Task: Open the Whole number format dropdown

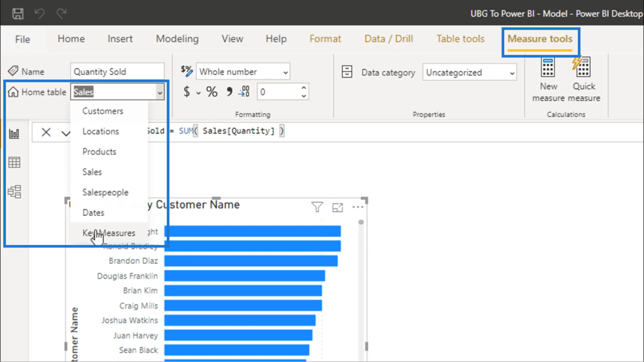Action: pyautogui.click(x=243, y=72)
